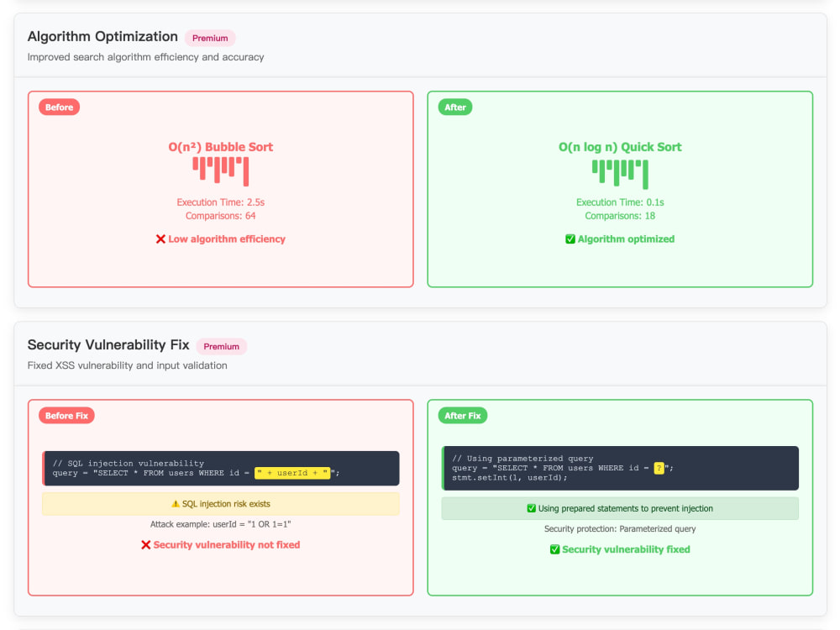Click the highlighted question mark placeholder in code
The width and height of the screenshot is (840, 630).
[659, 468]
